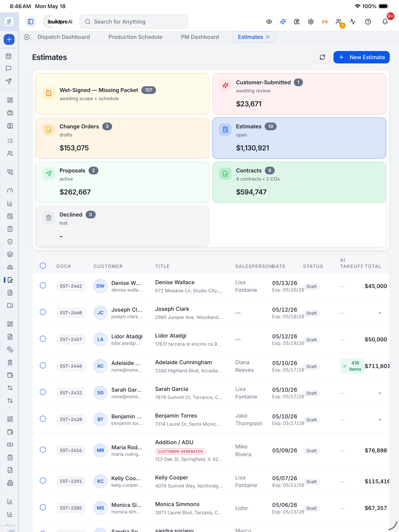This screenshot has height=532, width=399.
Task: Open the Declined lost card
Action: point(123,226)
